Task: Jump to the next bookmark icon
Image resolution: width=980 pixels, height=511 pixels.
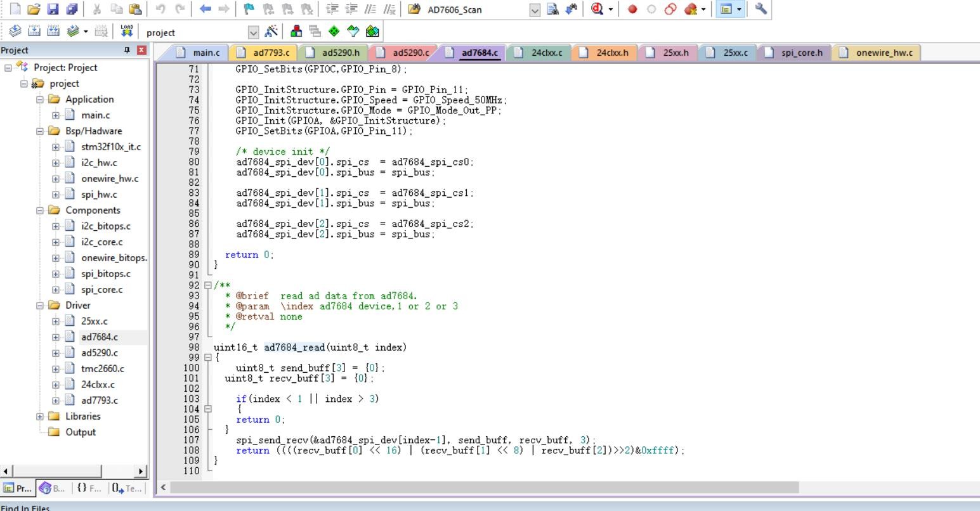Action: [x=287, y=9]
